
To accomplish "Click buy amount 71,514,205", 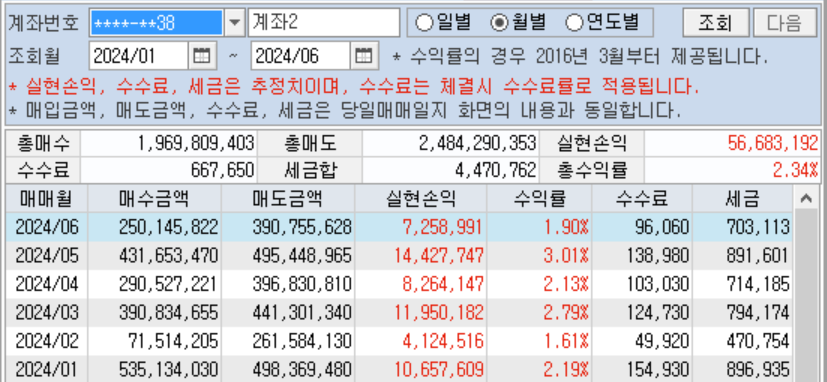I will click(173, 341).
